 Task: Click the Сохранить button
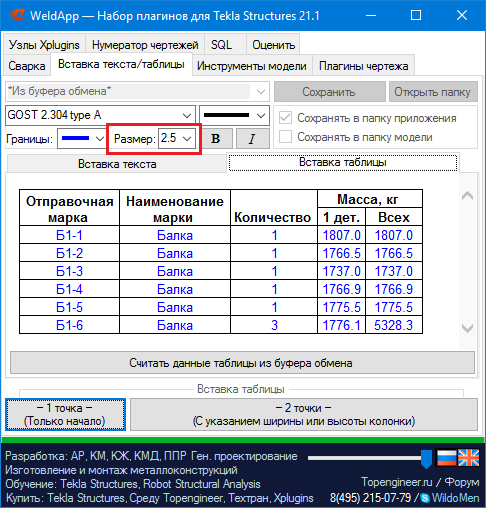click(329, 92)
